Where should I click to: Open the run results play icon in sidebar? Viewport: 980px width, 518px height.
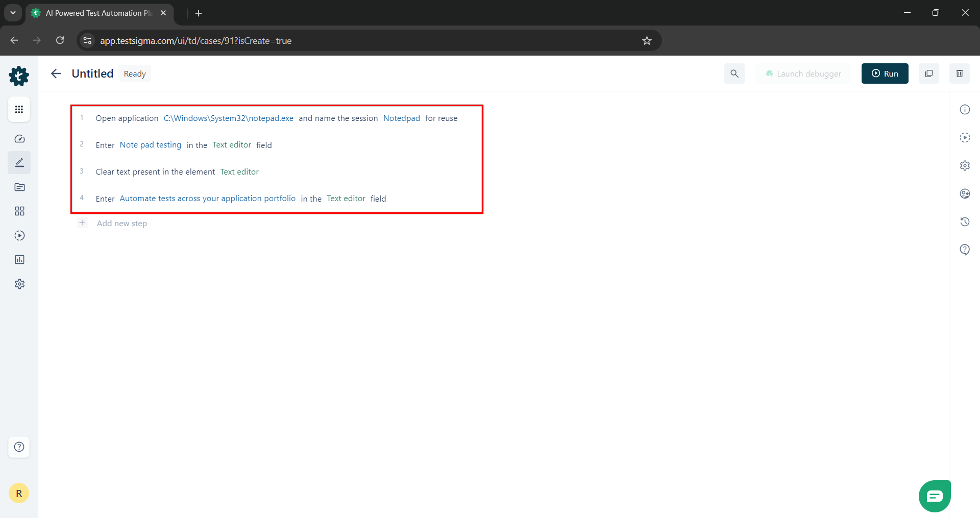pos(19,236)
